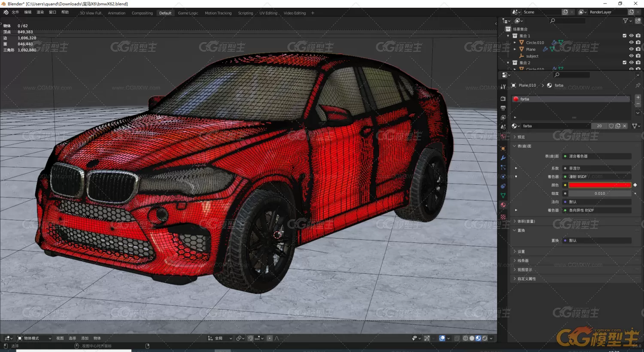Switch to wireframe viewport shading
The height and width of the screenshot is (352, 644).
[465, 338]
